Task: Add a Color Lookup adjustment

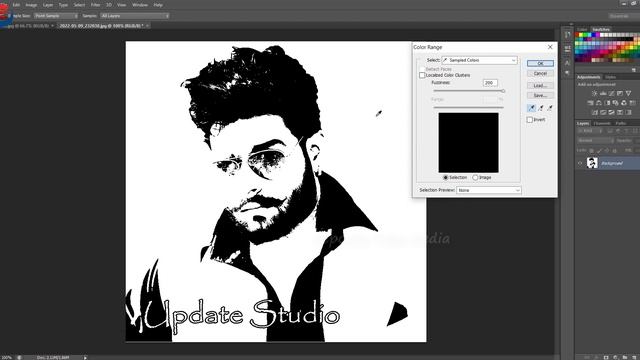Action: click(x=633, y=103)
